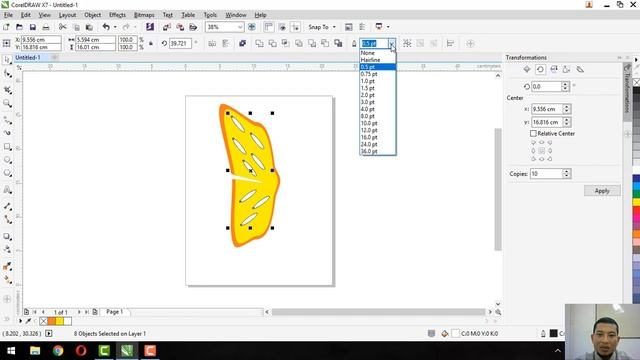Viewport: 640px width, 360px height.
Task: Open Opera from the taskbar
Action: [81, 351]
